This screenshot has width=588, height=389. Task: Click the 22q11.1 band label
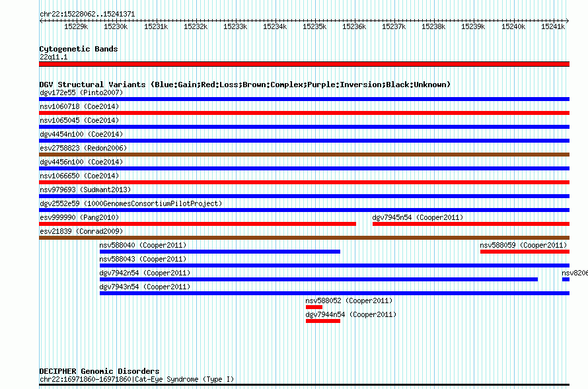[54, 57]
